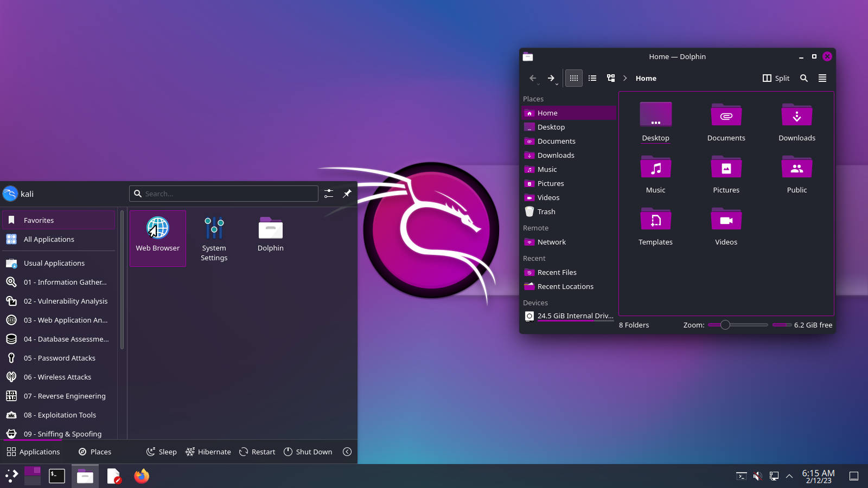Pin the application launcher open
The height and width of the screenshot is (488, 868).
point(347,194)
